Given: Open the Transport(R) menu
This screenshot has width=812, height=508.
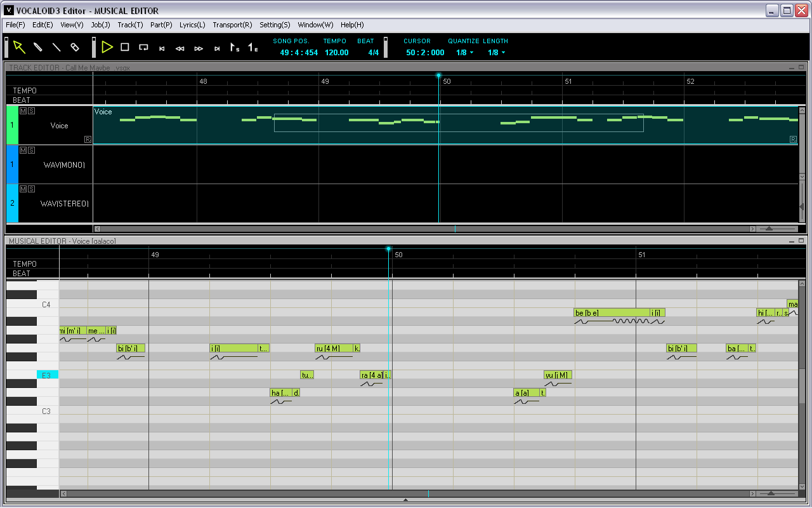Looking at the screenshot, I should (232, 25).
